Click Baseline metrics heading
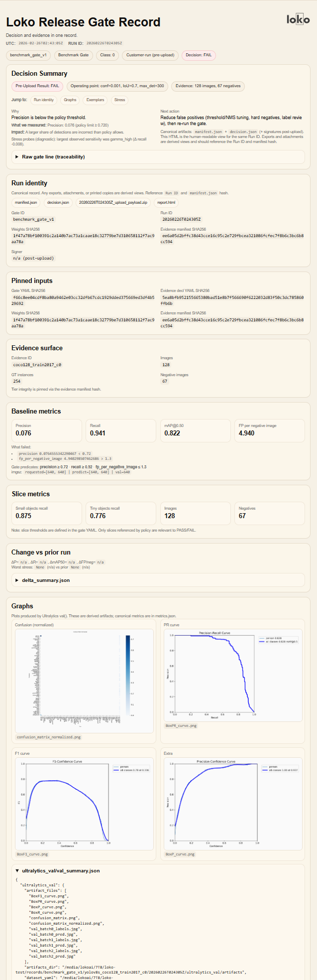Viewport: 317px width, 980px height. pos(36,411)
